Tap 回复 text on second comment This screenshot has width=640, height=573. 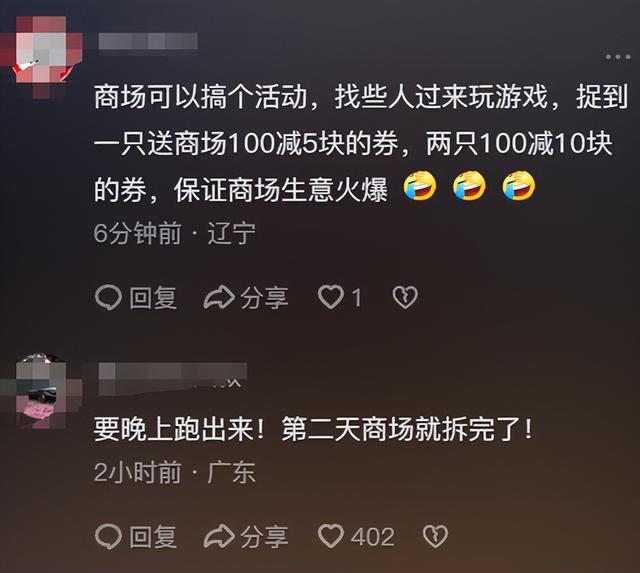point(153,537)
